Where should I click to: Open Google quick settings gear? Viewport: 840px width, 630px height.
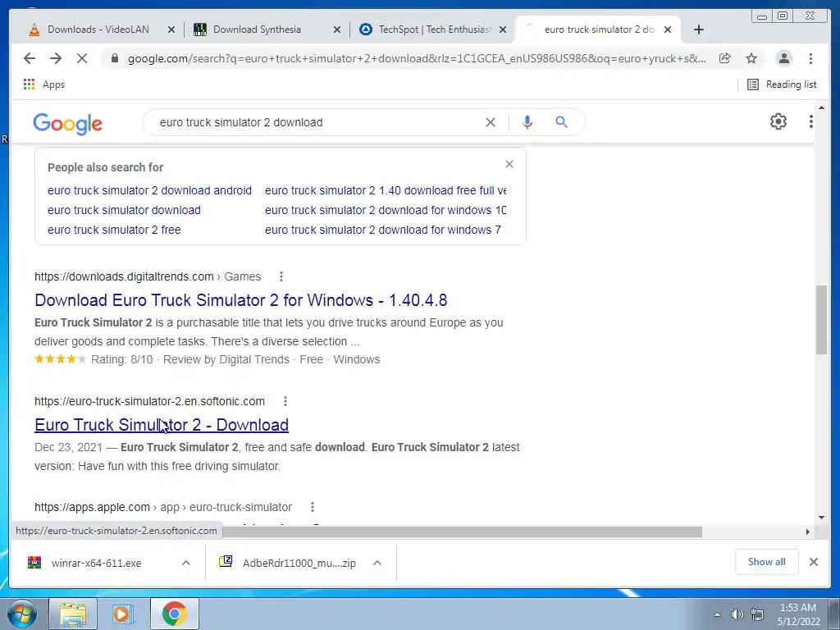(778, 121)
